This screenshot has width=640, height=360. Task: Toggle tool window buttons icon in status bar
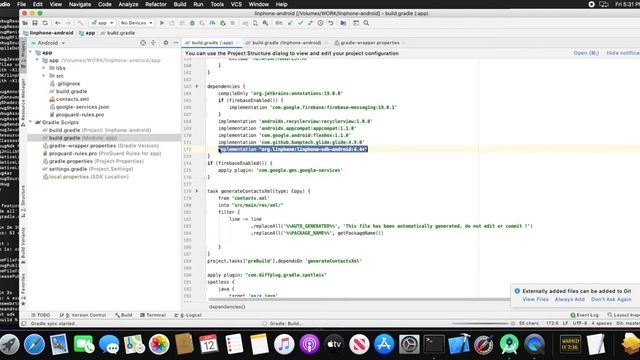tap(24, 324)
